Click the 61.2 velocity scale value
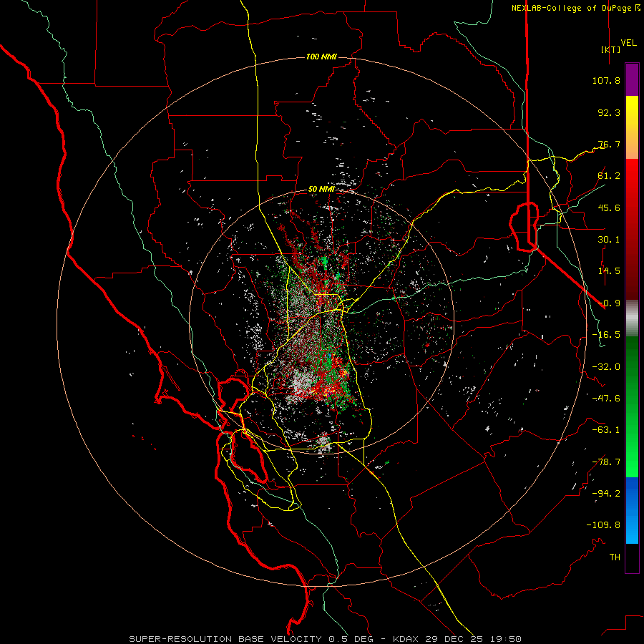Viewport: 644px width, 644px height. [x=609, y=176]
